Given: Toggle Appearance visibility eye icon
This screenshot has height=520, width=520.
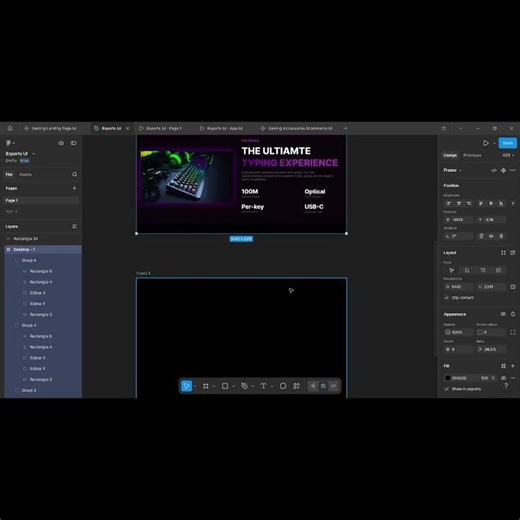Looking at the screenshot, I should pos(503,314).
